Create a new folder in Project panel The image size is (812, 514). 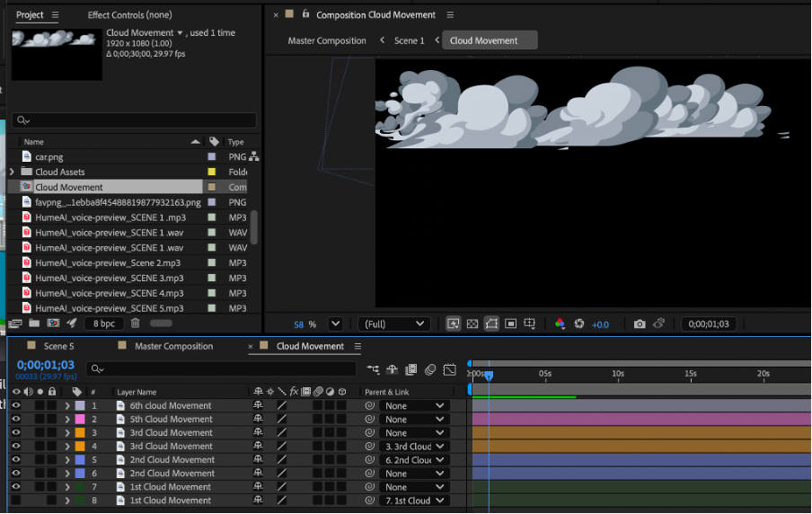pos(34,323)
